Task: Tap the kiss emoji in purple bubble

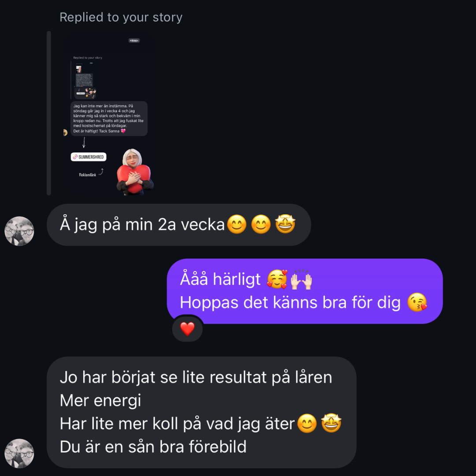Action: 417,302
